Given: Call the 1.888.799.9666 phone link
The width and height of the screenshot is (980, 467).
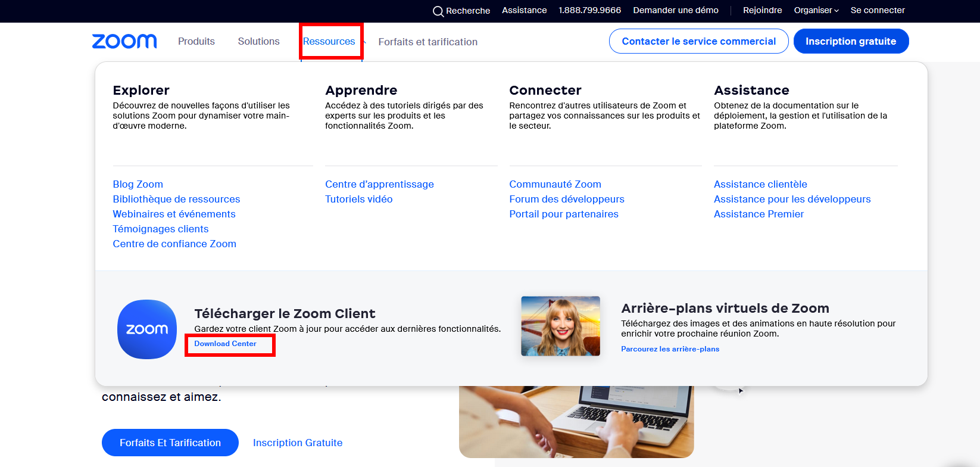Looking at the screenshot, I should 590,10.
